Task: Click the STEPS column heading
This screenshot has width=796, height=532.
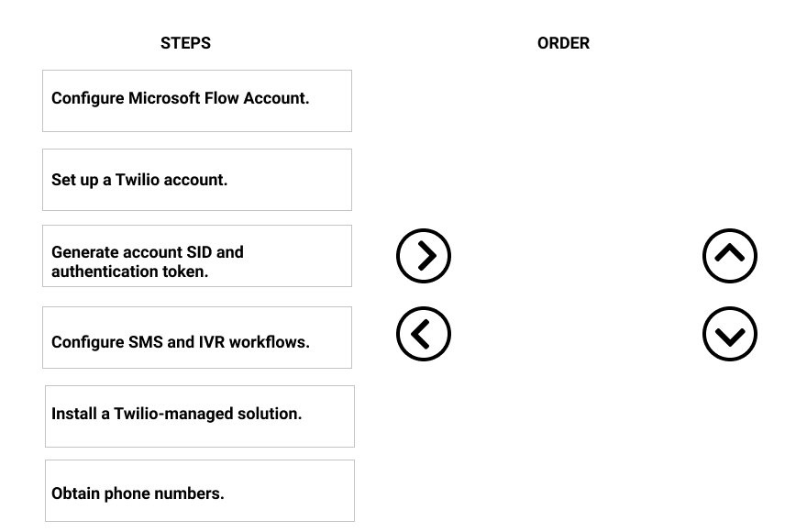Action: point(185,43)
